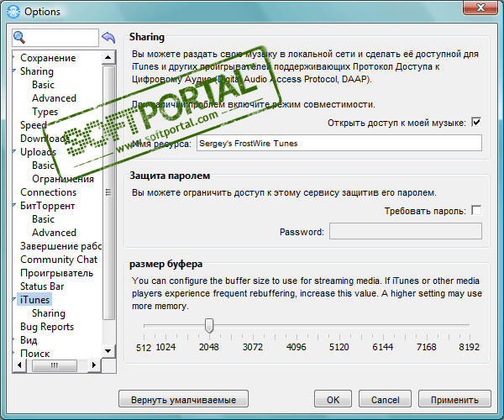
Task: Click the FrostWire icon in the title bar
Action: 13,12
